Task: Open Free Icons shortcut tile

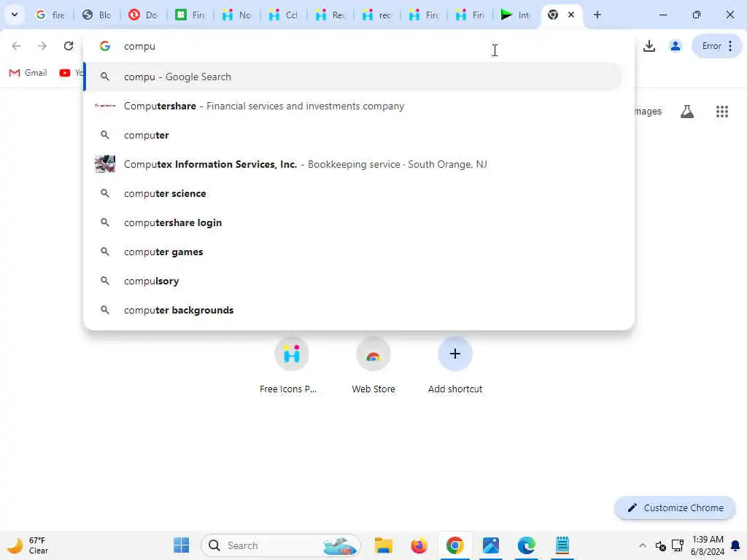Action: point(291,366)
